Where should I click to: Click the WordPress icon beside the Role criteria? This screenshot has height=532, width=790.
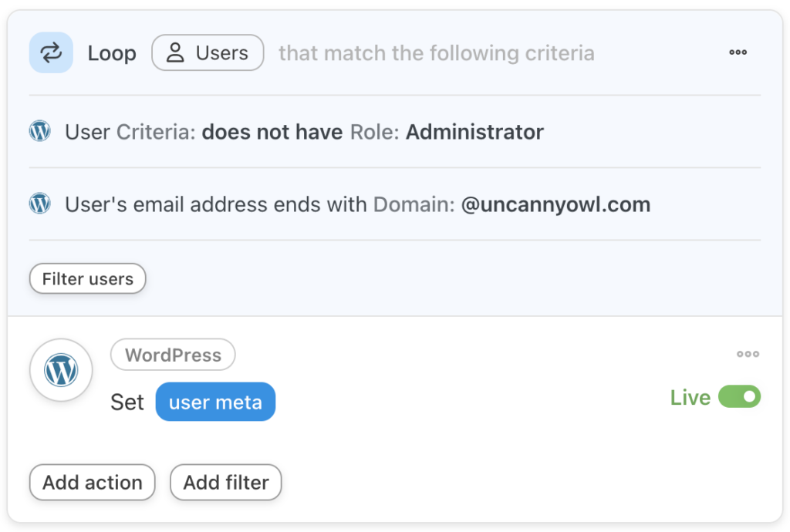point(39,131)
